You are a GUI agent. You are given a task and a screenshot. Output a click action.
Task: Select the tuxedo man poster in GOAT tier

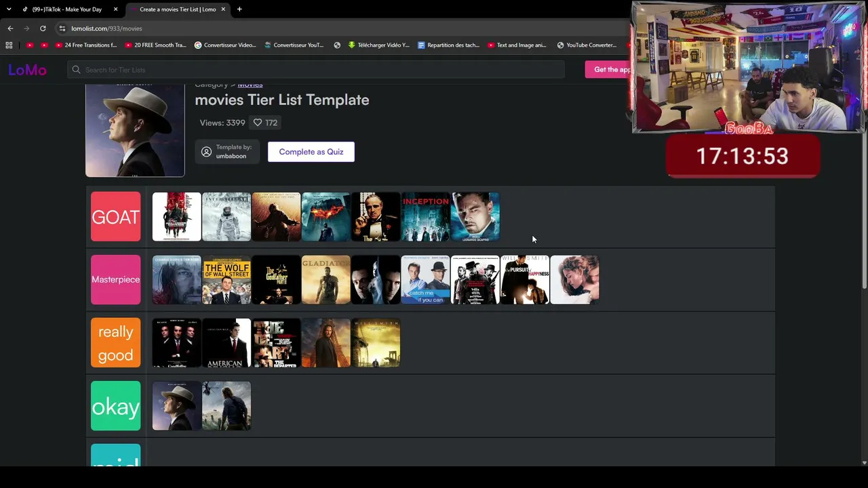click(376, 217)
